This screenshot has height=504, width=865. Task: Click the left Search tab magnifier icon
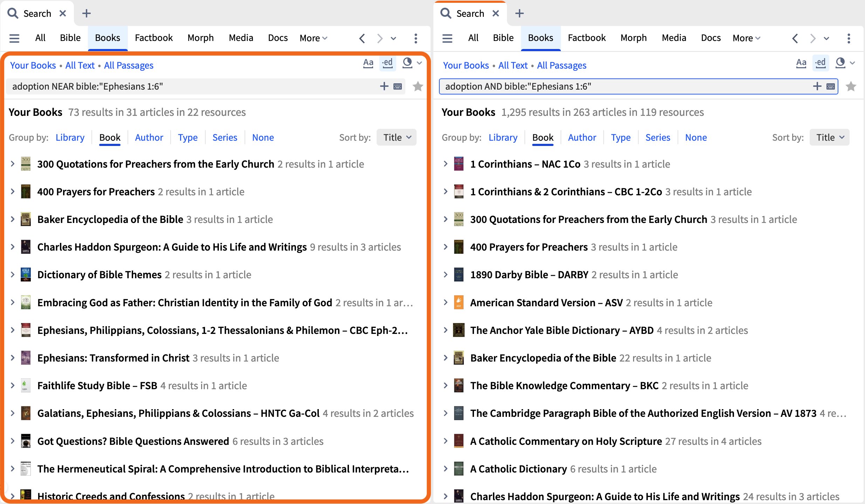[13, 13]
